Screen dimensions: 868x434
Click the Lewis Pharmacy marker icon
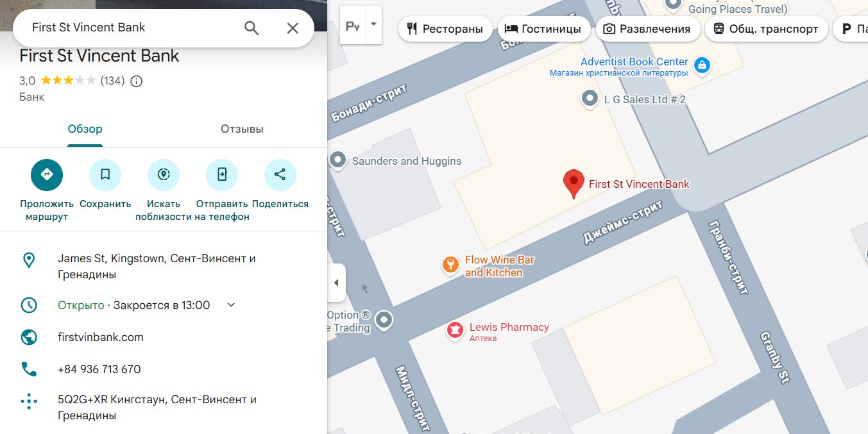[x=455, y=330]
